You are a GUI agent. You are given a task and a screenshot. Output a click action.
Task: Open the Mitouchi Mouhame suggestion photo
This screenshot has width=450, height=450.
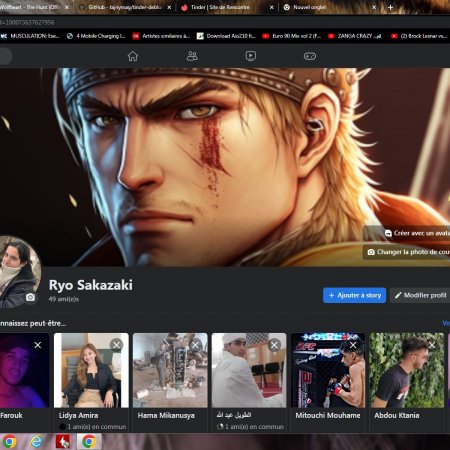[x=328, y=370]
